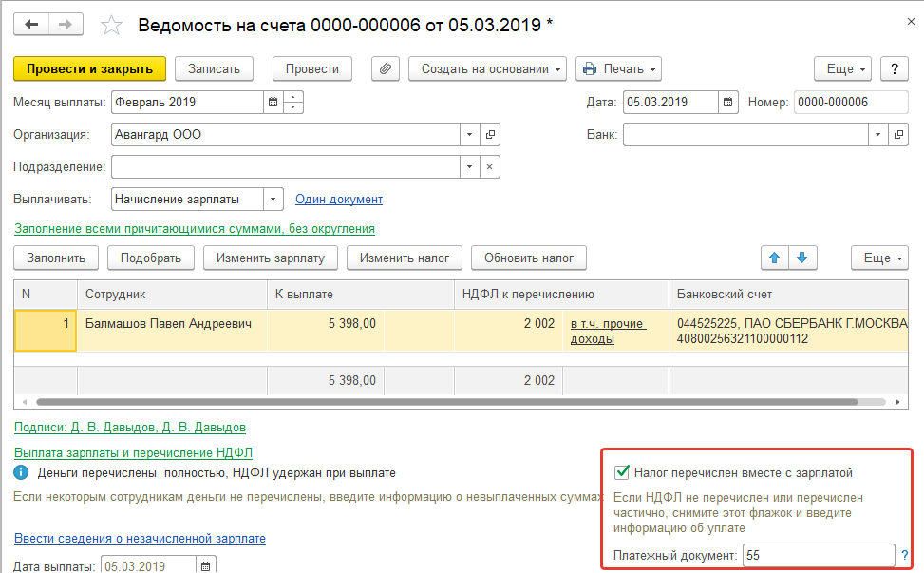
Task: Open the Создать на основании menu
Action: point(488,69)
